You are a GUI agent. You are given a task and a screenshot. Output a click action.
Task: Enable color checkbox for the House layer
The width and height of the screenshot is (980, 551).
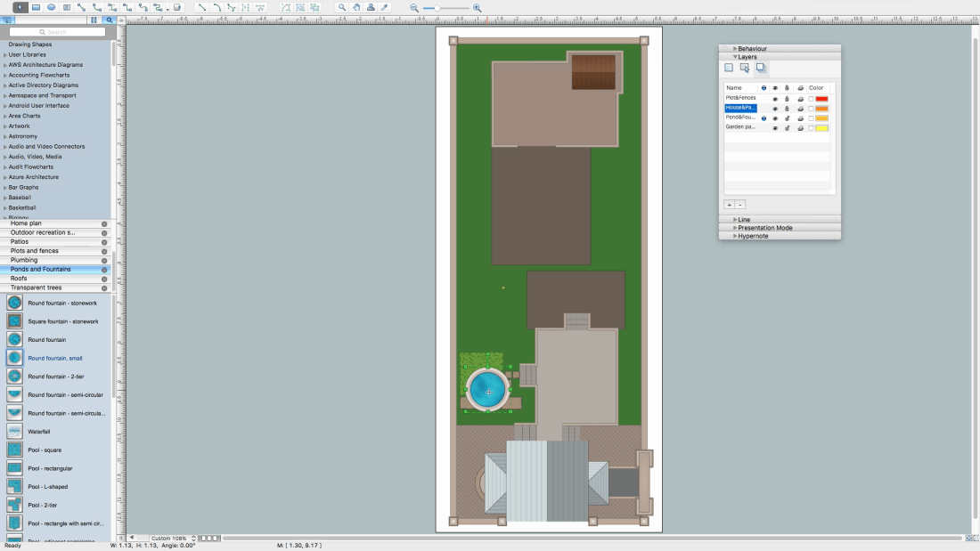point(811,108)
